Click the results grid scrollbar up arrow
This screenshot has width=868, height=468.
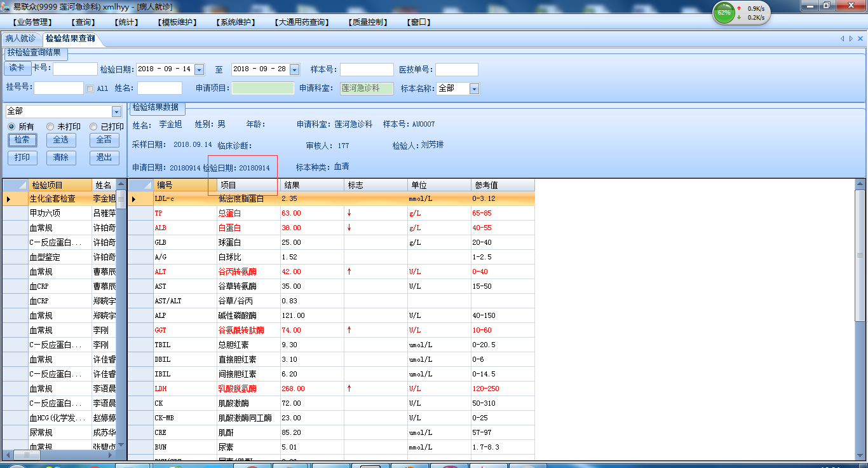860,184
